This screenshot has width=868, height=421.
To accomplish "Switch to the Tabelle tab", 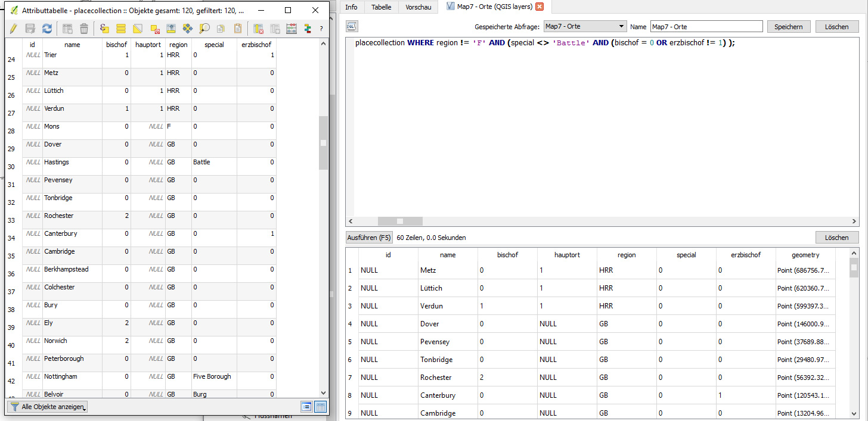I will pos(382,7).
